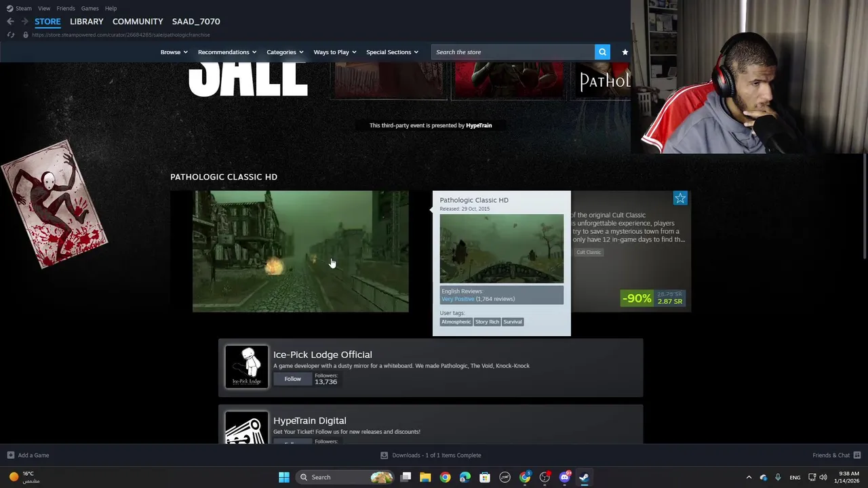The image size is (868, 488).
Task: Click the 13,736 followers count
Action: tap(325, 382)
